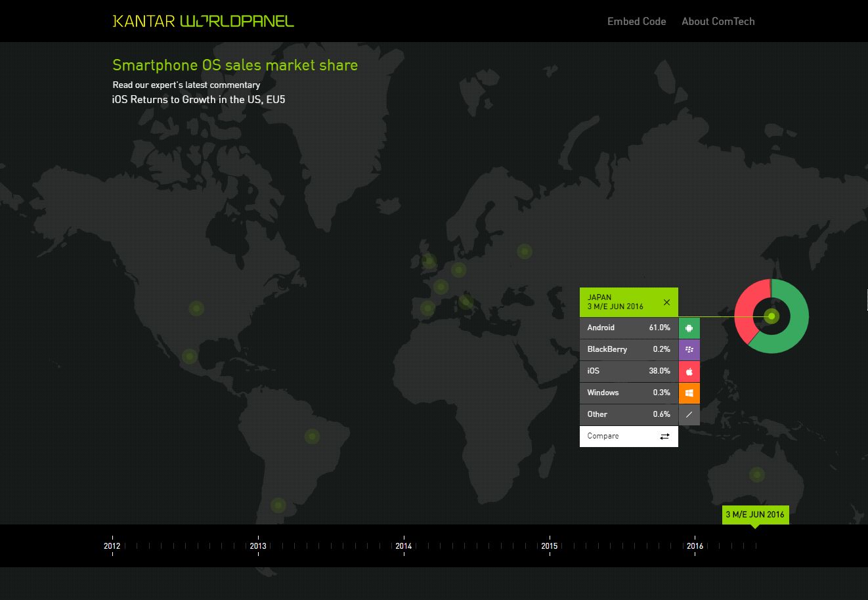Screen dimensions: 868x600
Task: Select the Great Britain map marker
Action: tap(429, 262)
